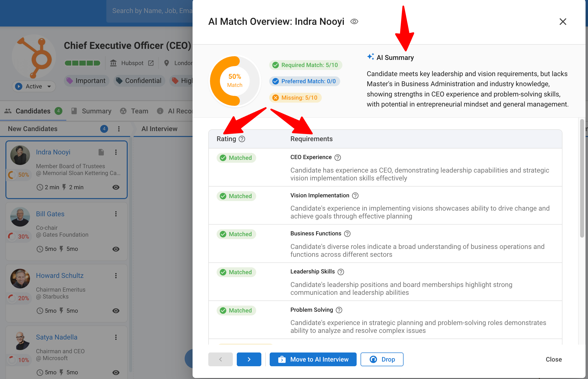This screenshot has height=379, width=588.
Task: Click help icon next to Rating header
Action: point(242,139)
